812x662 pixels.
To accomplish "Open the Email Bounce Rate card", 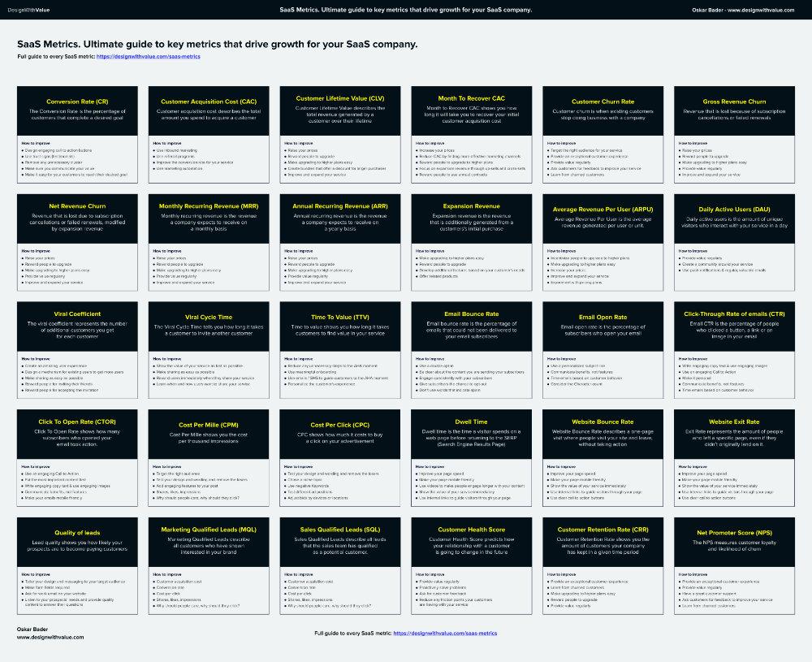I will [471, 314].
